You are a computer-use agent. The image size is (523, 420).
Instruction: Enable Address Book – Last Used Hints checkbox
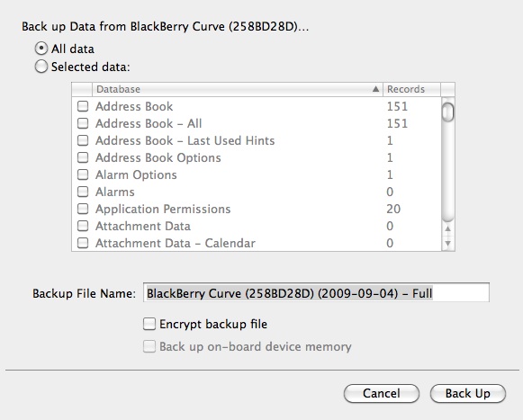pyautogui.click(x=83, y=140)
